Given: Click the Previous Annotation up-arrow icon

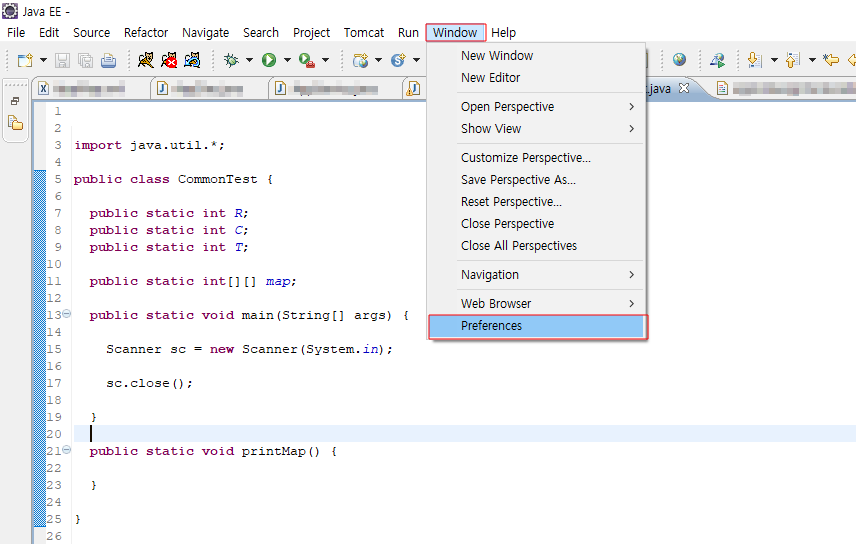Looking at the screenshot, I should pos(793,60).
